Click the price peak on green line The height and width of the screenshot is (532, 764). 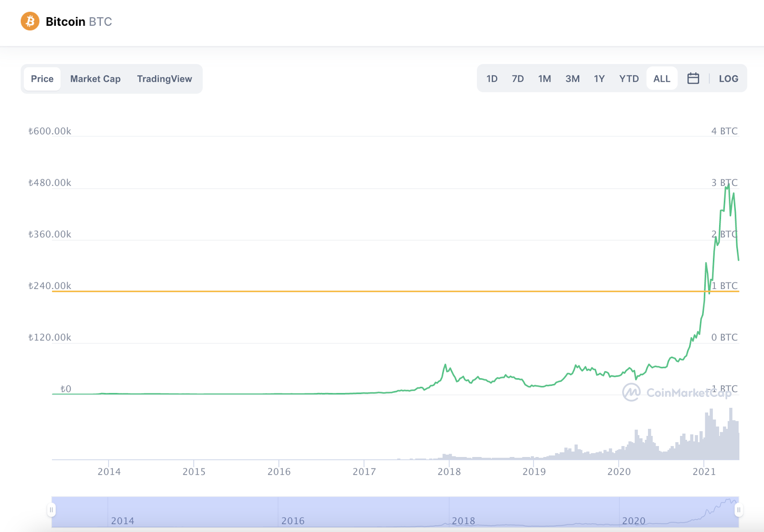[728, 185]
